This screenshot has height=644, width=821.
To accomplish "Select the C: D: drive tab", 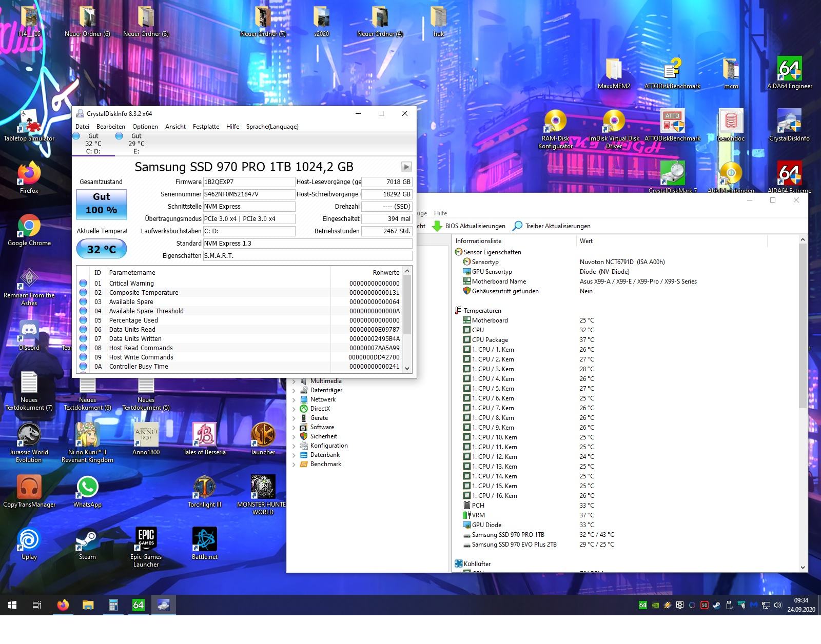I will (x=93, y=144).
